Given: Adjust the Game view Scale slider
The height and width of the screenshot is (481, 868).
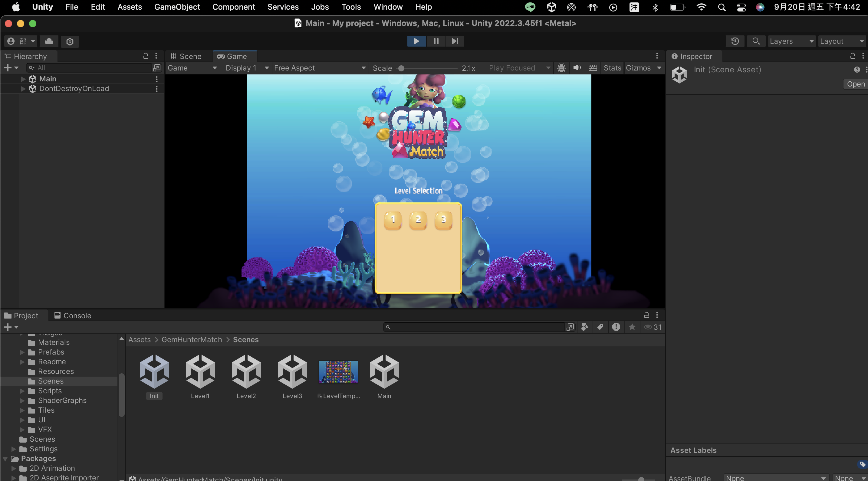Looking at the screenshot, I should [x=401, y=68].
